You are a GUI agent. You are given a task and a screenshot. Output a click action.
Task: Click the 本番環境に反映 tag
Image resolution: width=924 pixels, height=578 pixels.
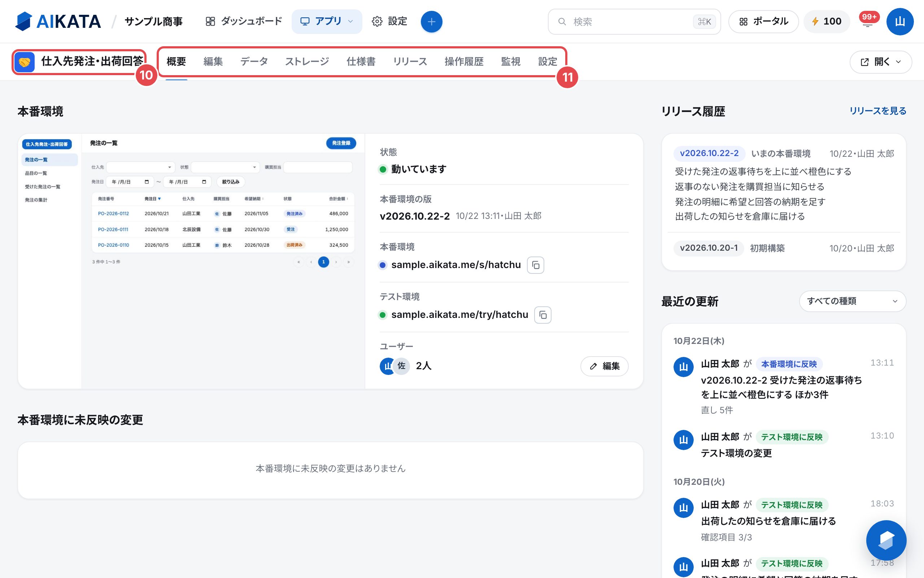point(789,364)
